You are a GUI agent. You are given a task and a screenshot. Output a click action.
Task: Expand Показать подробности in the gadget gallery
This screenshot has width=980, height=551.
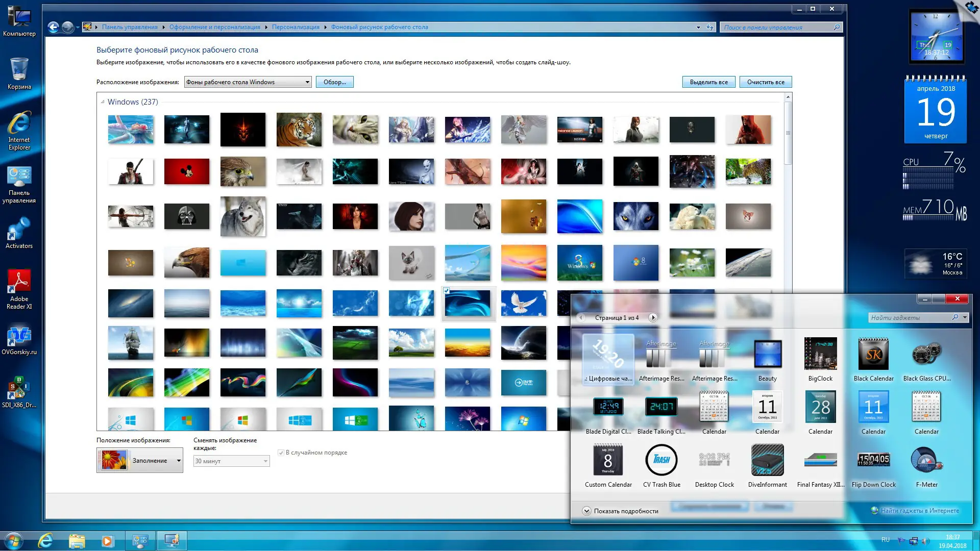pyautogui.click(x=586, y=511)
